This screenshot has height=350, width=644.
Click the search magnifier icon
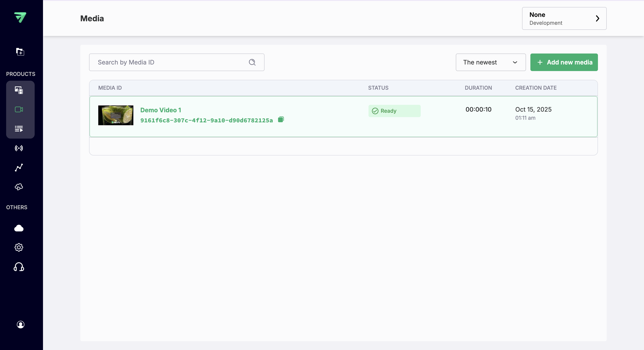(x=252, y=62)
